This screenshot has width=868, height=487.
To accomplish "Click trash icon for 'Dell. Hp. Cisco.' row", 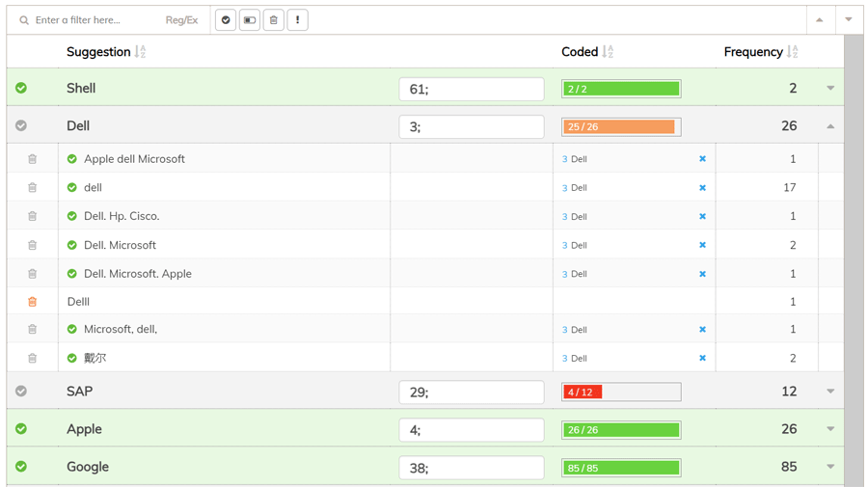I will pos(32,216).
